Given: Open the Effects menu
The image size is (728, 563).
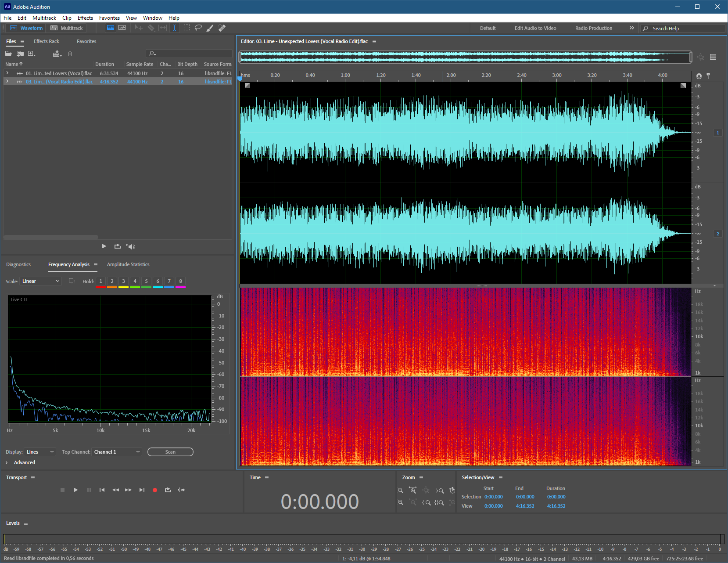Looking at the screenshot, I should tap(85, 18).
